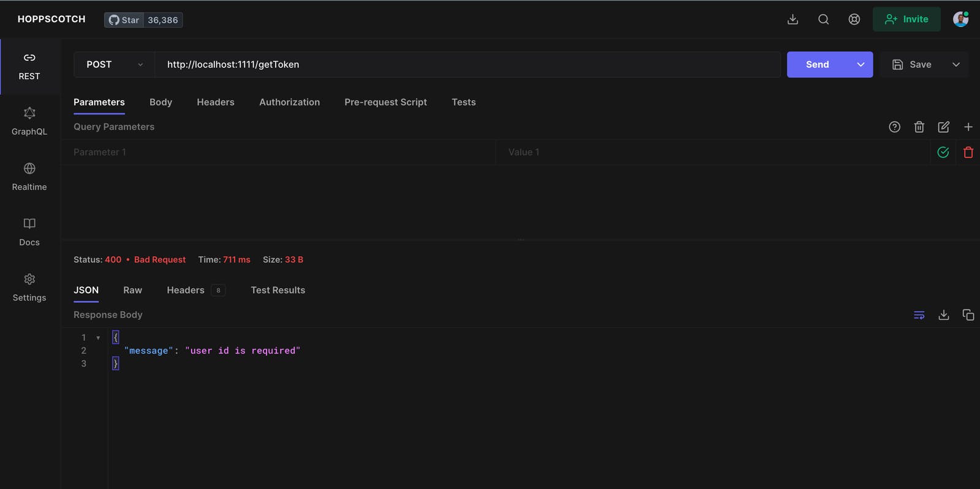The height and width of the screenshot is (489, 980).
Task: Click the HOPPSCOTCH logo text
Action: tap(51, 19)
